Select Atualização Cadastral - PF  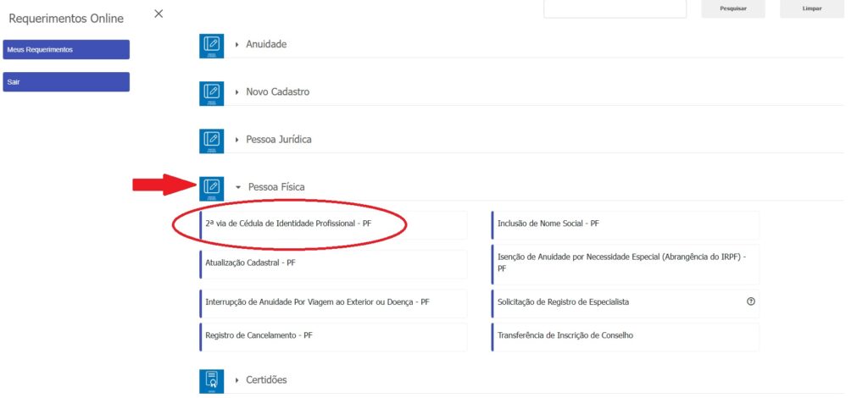pos(250,263)
